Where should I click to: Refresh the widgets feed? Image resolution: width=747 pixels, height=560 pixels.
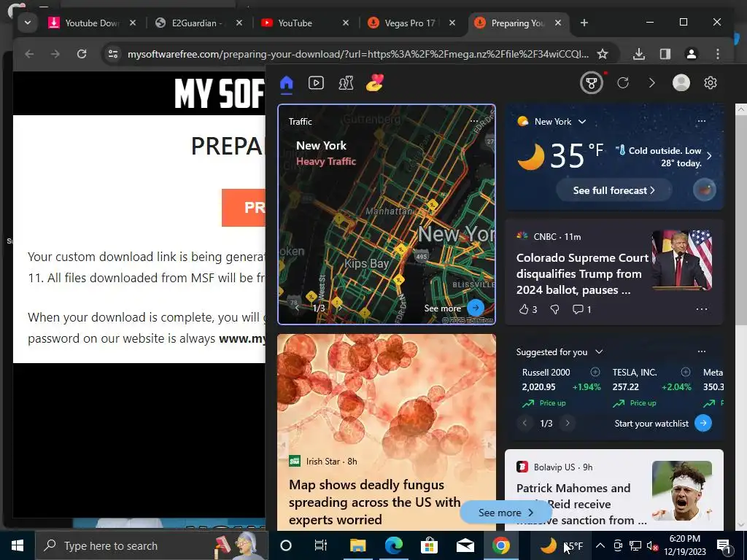click(623, 83)
